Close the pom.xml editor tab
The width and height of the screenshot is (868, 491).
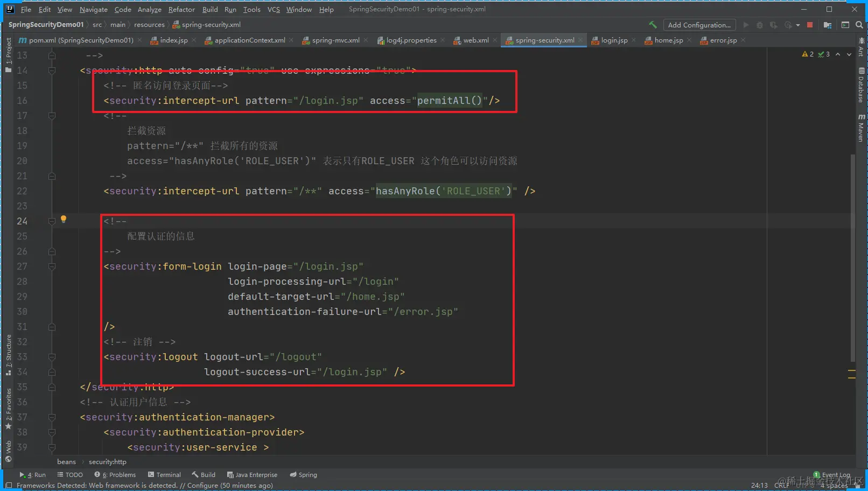(140, 40)
